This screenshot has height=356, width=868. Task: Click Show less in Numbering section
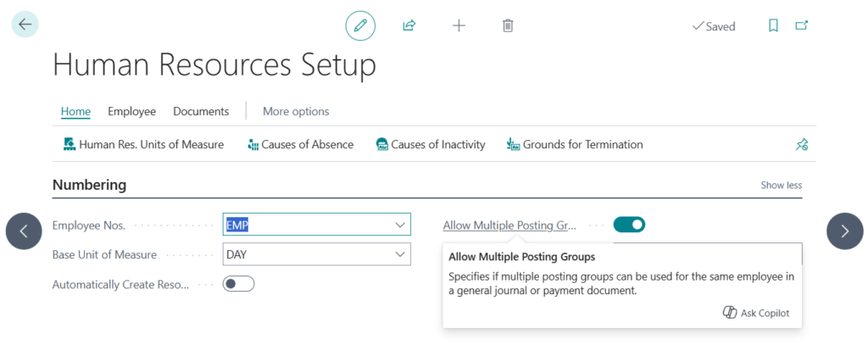pos(781,185)
